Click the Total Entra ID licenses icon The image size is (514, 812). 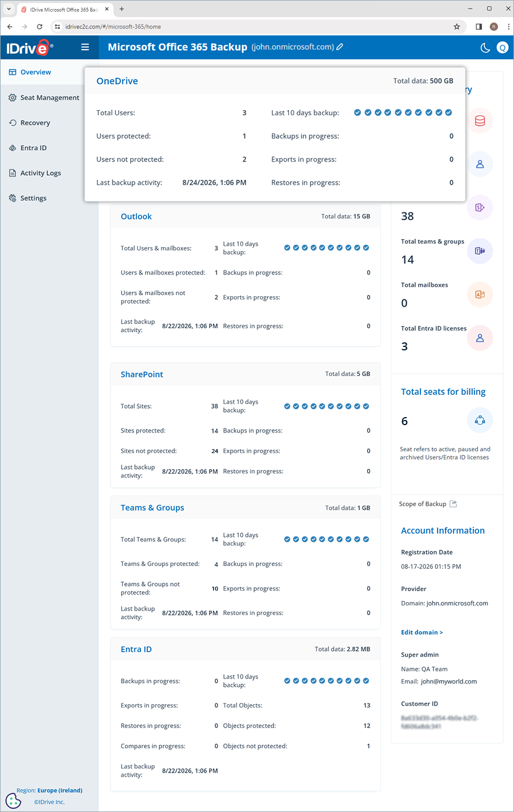(x=480, y=338)
